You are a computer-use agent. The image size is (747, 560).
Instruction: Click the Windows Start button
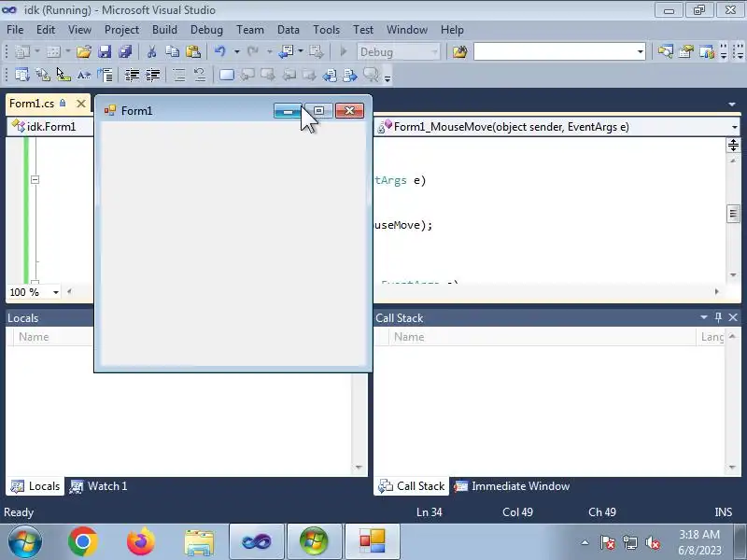(25, 542)
